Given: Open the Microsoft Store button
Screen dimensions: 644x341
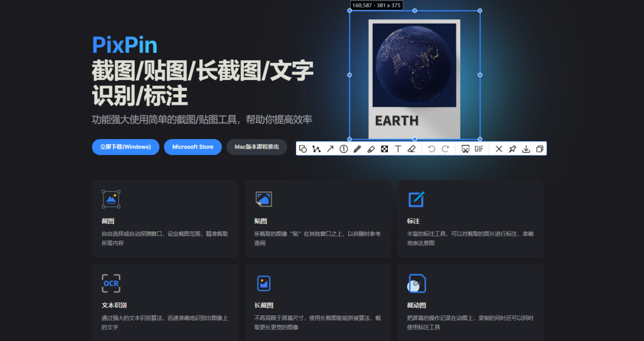Looking at the screenshot, I should click(x=193, y=147).
